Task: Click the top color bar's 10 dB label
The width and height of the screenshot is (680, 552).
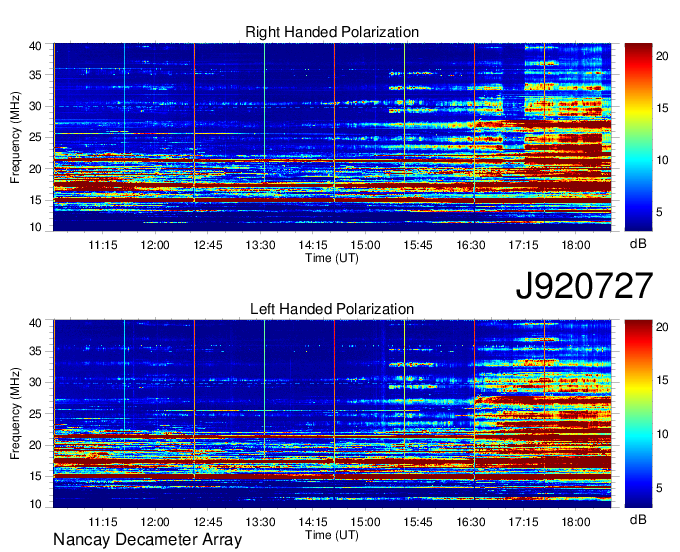Action: point(662,160)
